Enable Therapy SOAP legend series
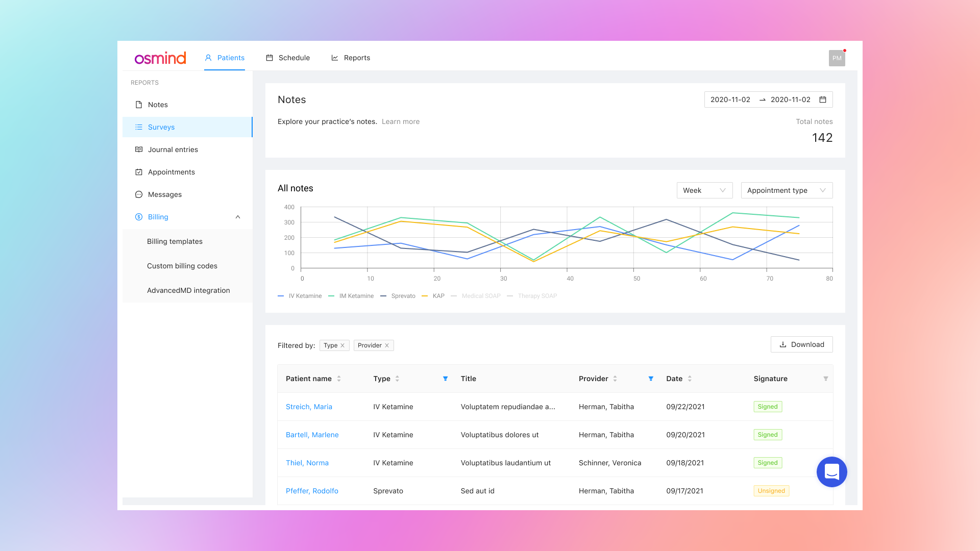Image resolution: width=980 pixels, height=551 pixels. pyautogui.click(x=532, y=296)
